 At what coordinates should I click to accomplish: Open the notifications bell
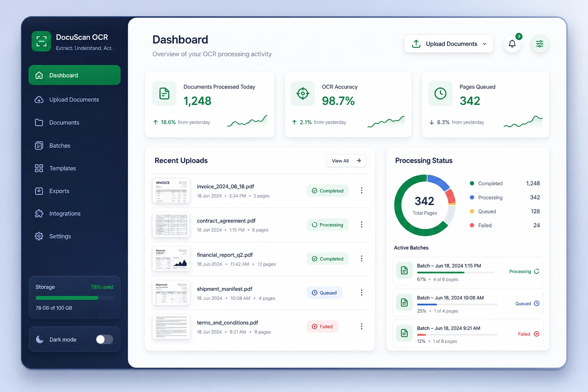pos(512,44)
